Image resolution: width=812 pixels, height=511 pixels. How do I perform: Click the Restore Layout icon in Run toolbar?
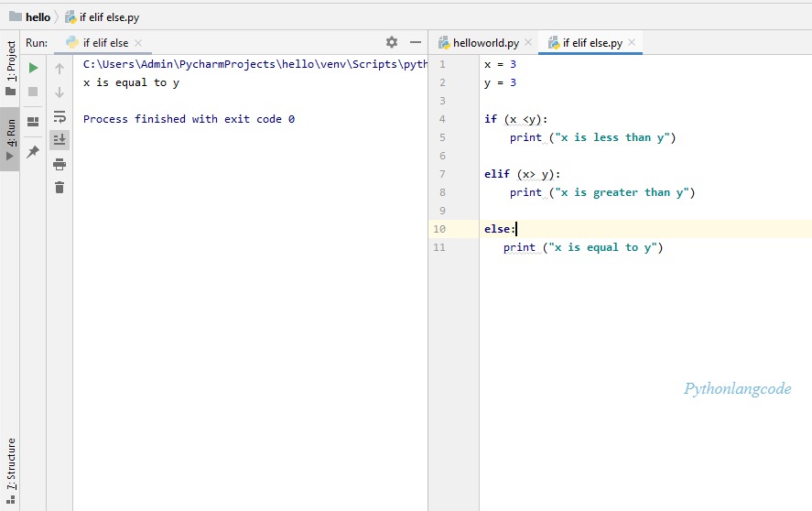click(x=33, y=122)
